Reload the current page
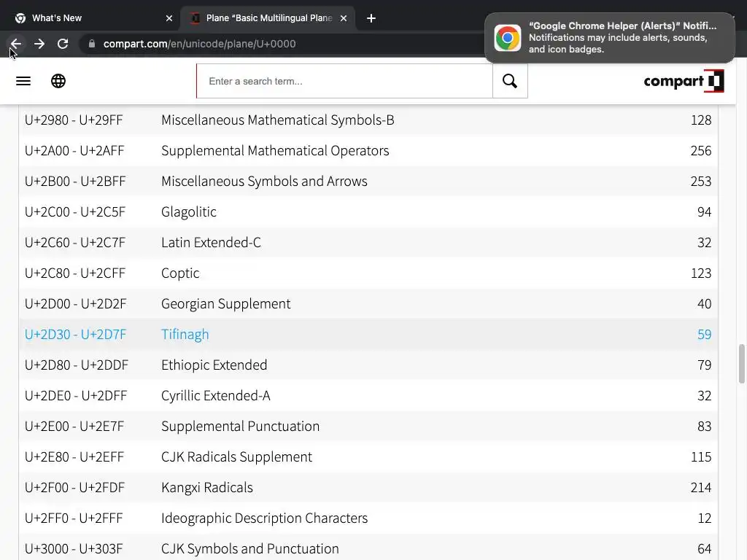The width and height of the screenshot is (747, 560). point(63,44)
